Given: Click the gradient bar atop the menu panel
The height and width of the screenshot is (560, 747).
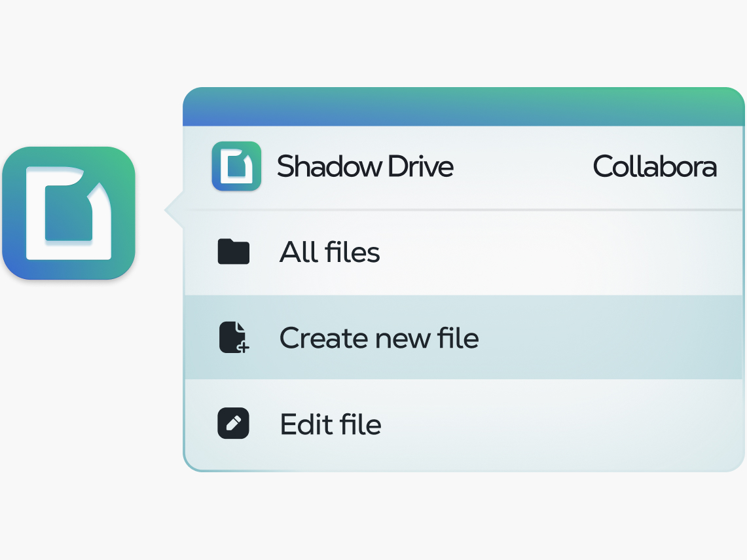Looking at the screenshot, I should (464, 106).
